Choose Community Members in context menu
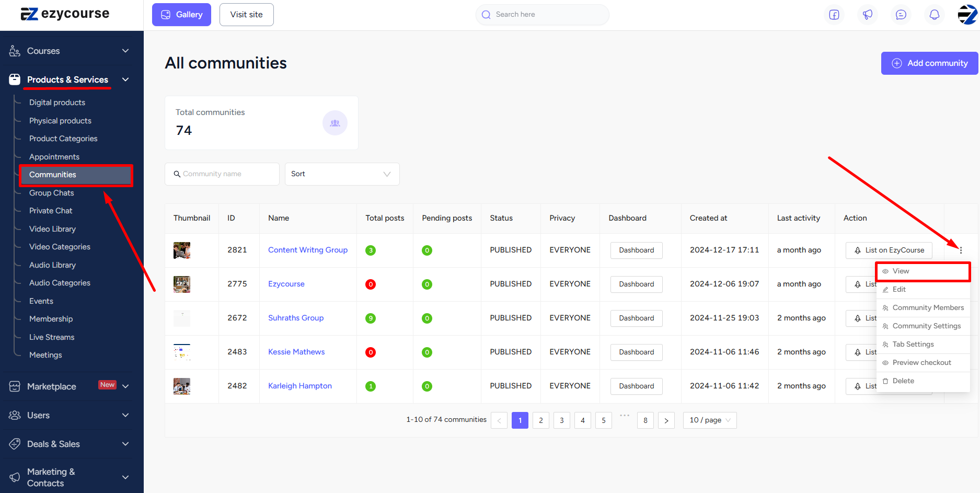Image resolution: width=980 pixels, height=493 pixels. point(923,308)
